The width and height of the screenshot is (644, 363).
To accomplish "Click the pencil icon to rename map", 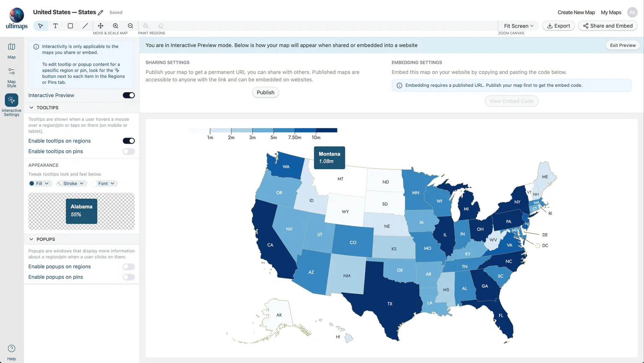I will click(x=101, y=13).
